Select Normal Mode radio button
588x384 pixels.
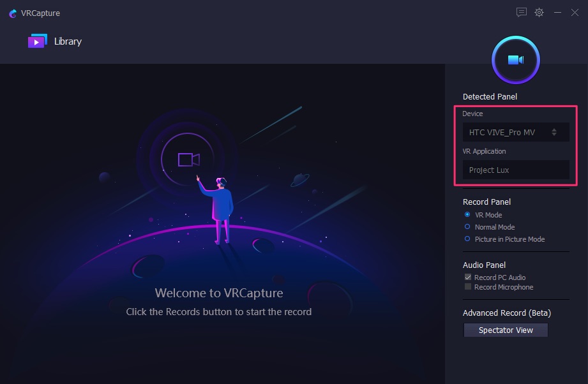click(467, 226)
